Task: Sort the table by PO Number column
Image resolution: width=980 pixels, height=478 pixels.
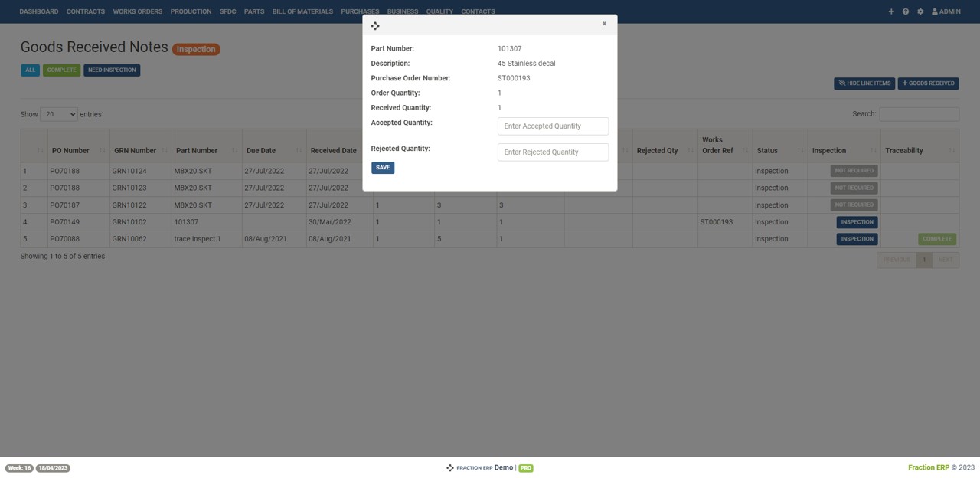Action: (x=70, y=150)
